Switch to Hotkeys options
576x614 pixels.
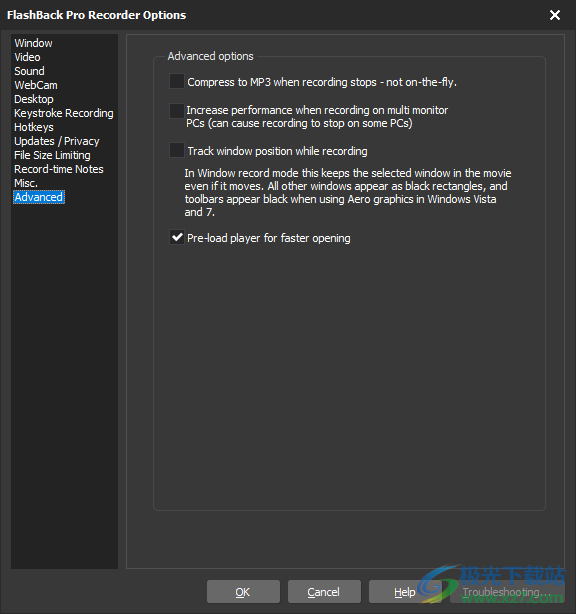pyautogui.click(x=34, y=127)
